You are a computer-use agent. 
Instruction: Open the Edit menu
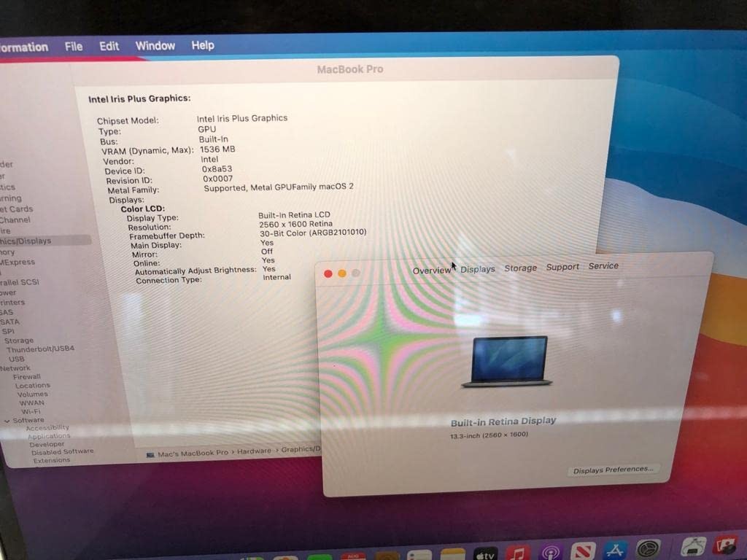[109, 46]
